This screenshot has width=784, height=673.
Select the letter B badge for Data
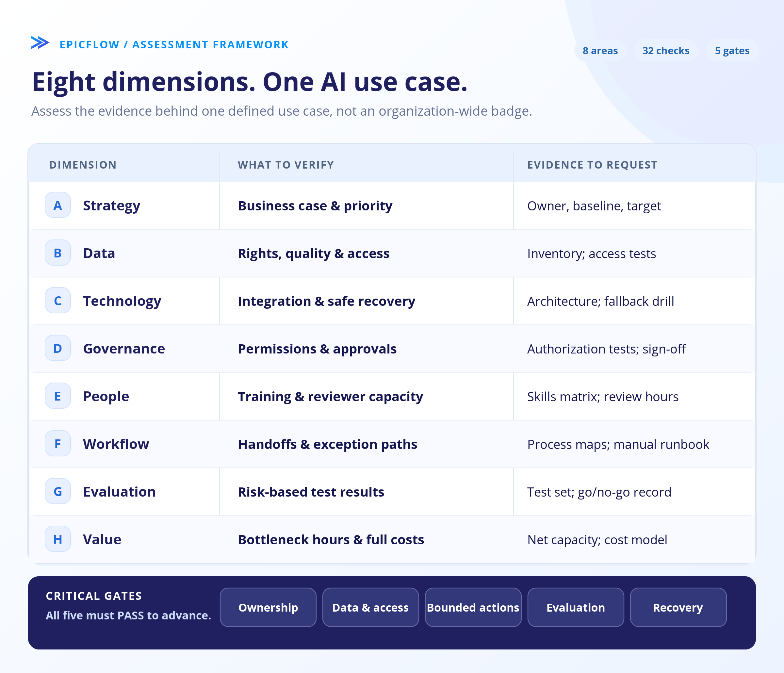pos(57,253)
